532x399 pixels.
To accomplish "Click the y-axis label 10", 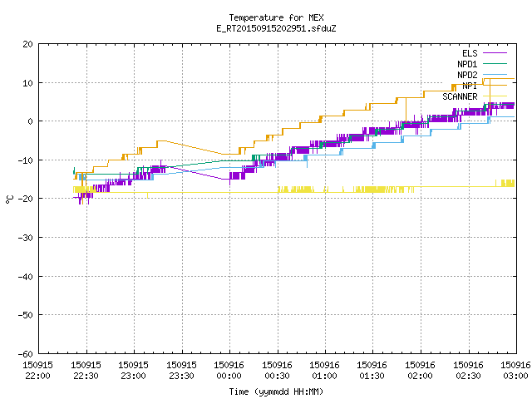I will point(27,83).
